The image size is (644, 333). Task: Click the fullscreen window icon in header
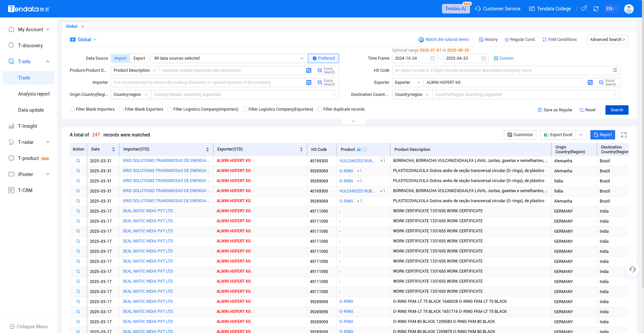tap(596, 9)
